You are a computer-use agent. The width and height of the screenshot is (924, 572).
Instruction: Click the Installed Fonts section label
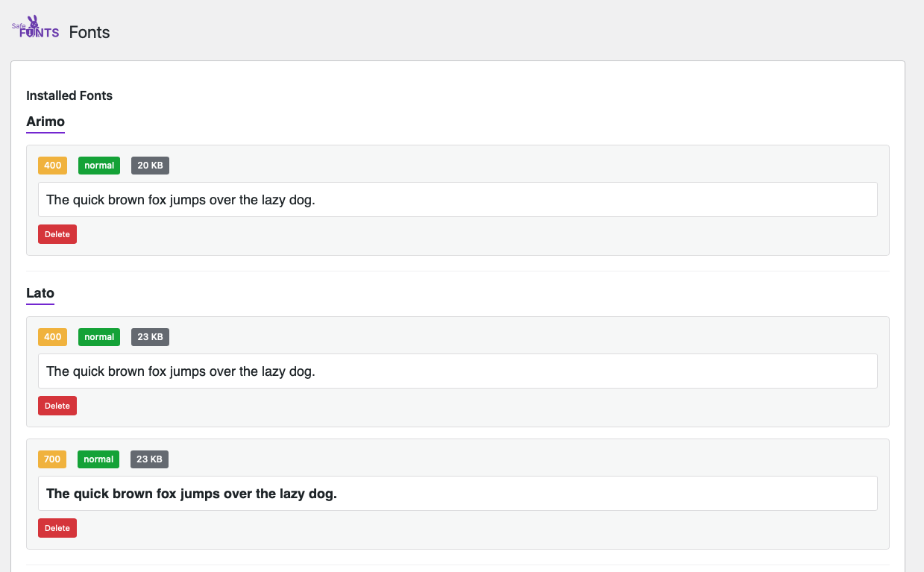[69, 95]
